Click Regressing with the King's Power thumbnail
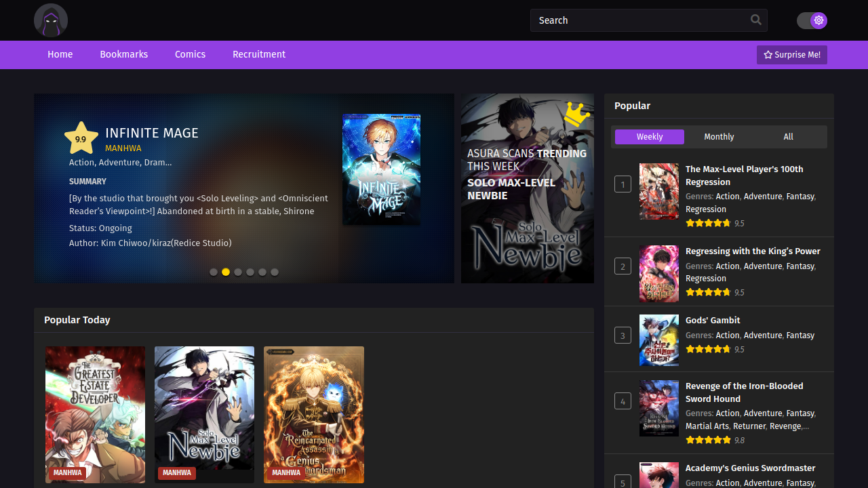Viewport: 868px width, 488px height. (659, 273)
